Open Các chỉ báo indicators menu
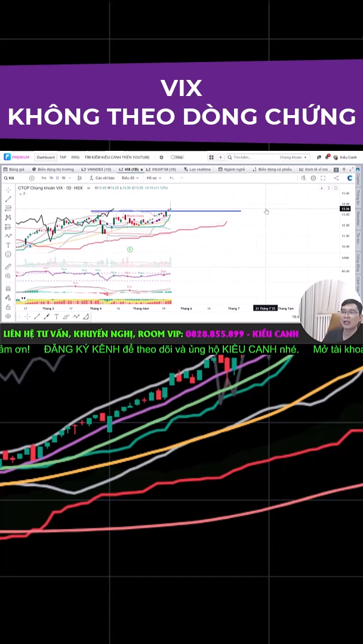The height and width of the screenshot is (644, 363). pyautogui.click(x=102, y=178)
